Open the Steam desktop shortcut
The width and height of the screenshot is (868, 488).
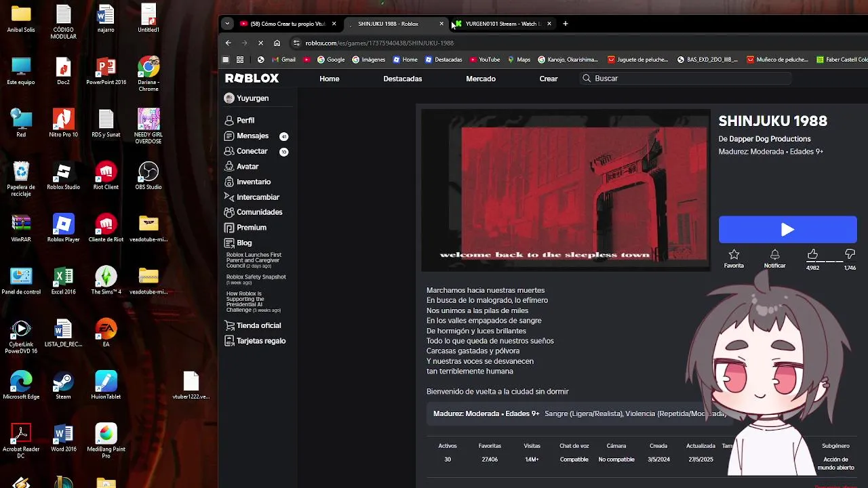click(63, 386)
